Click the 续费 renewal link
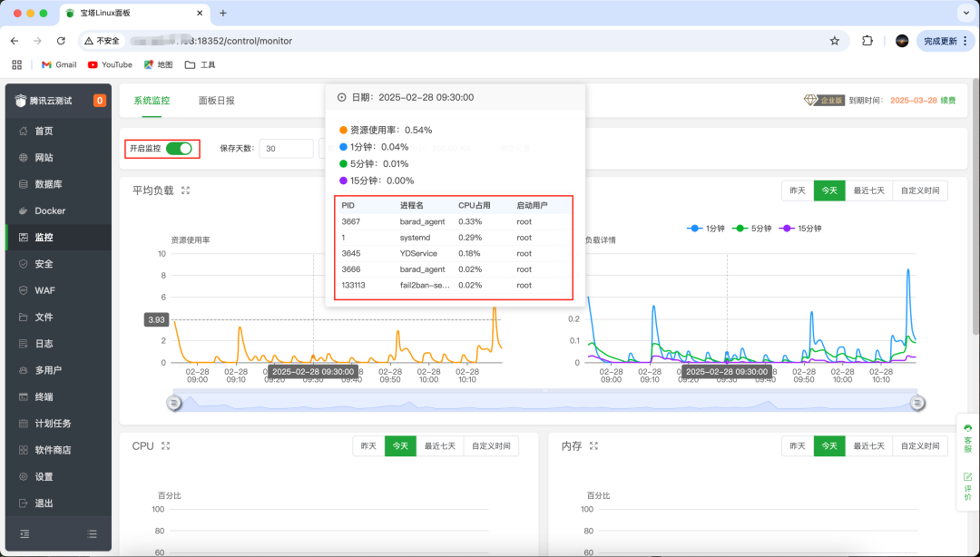The height and width of the screenshot is (557, 980). click(948, 101)
